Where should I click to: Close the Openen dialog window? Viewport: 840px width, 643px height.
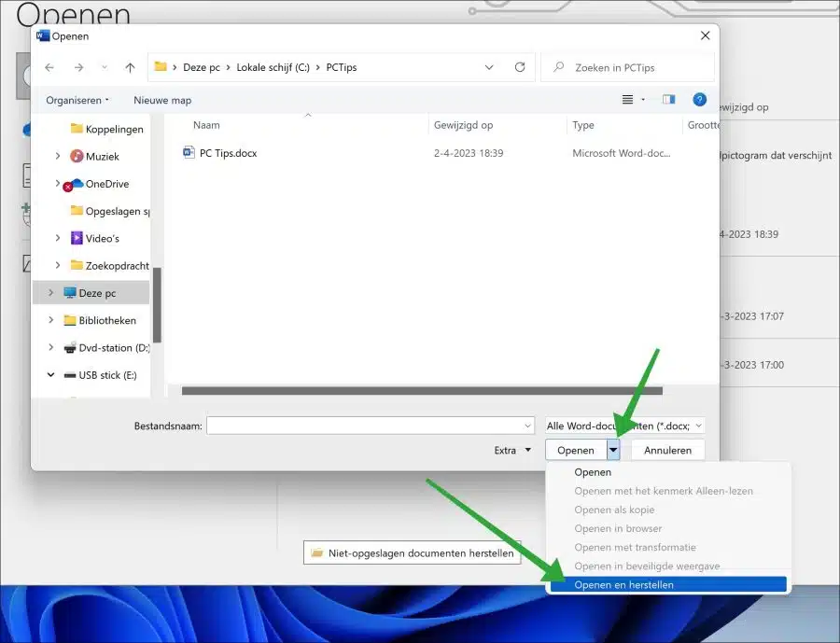(x=705, y=35)
